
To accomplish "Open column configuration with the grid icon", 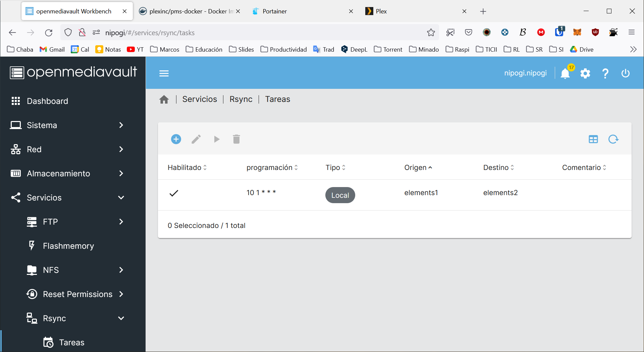I will (593, 139).
